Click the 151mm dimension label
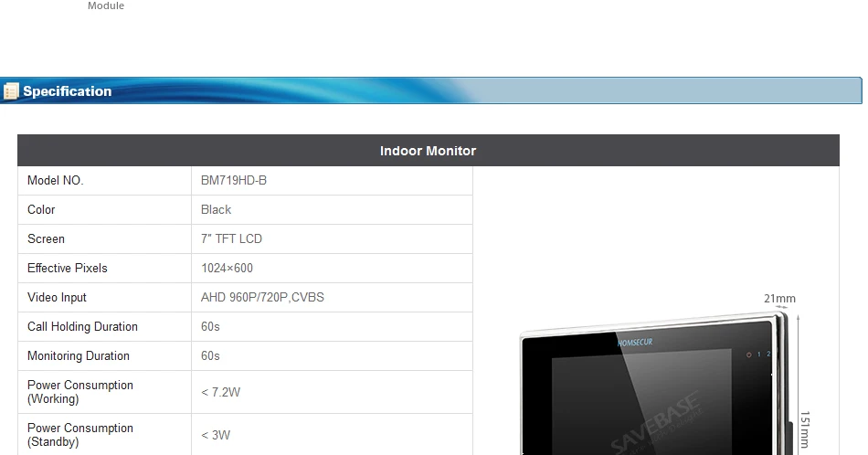The height and width of the screenshot is (455, 868). pyautogui.click(x=804, y=429)
